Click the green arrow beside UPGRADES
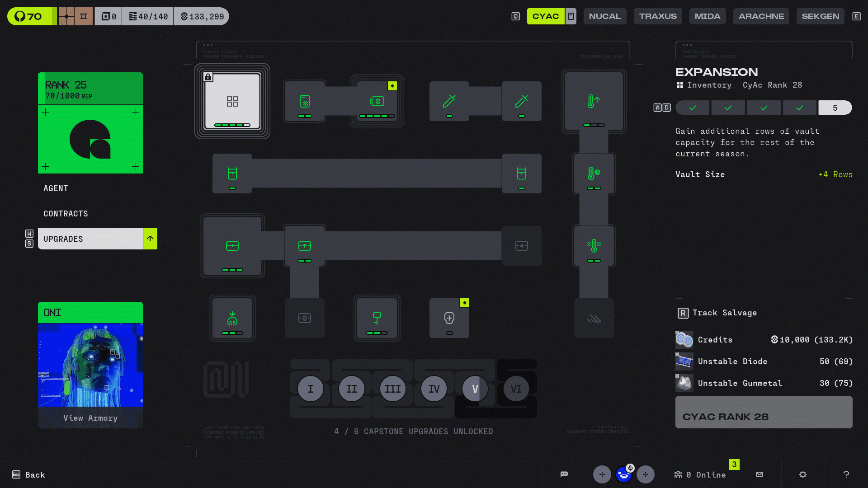 point(150,239)
